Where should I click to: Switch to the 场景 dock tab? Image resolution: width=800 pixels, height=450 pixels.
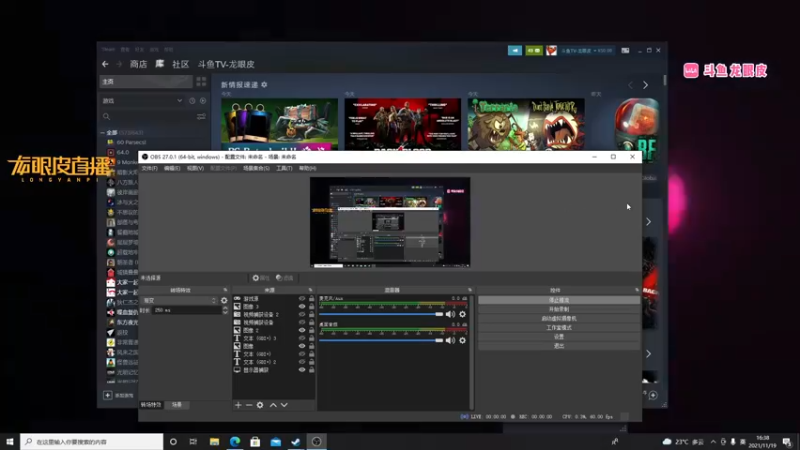pos(177,405)
